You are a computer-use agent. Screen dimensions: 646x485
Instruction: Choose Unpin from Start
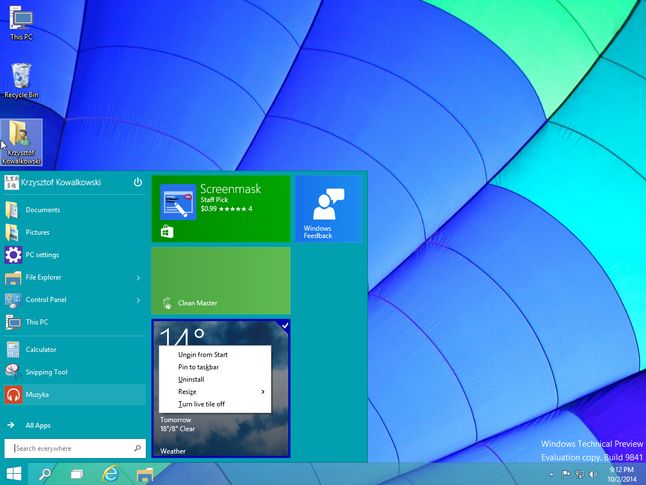coord(215,354)
